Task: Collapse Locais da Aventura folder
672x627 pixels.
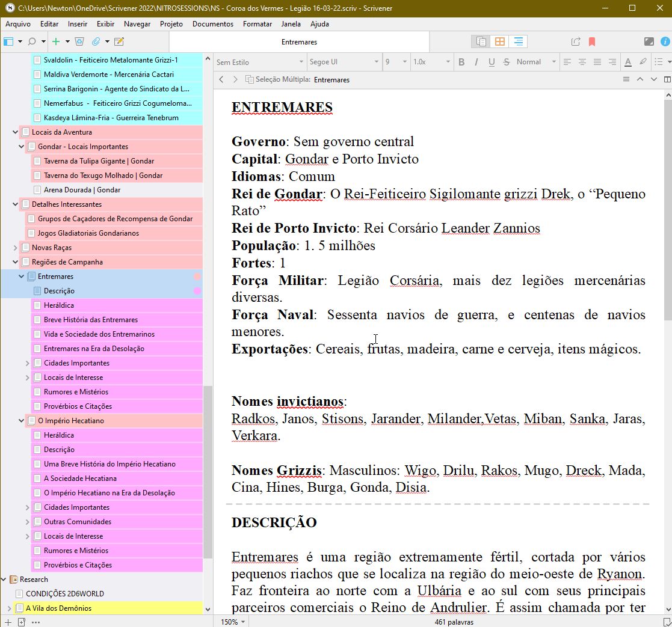Action: [x=16, y=132]
